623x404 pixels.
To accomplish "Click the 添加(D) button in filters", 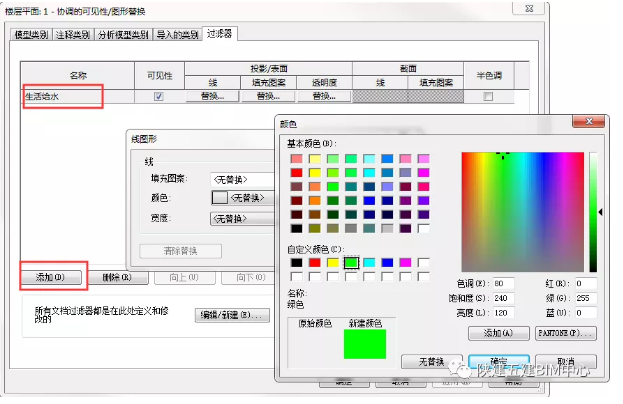I will pos(50,277).
